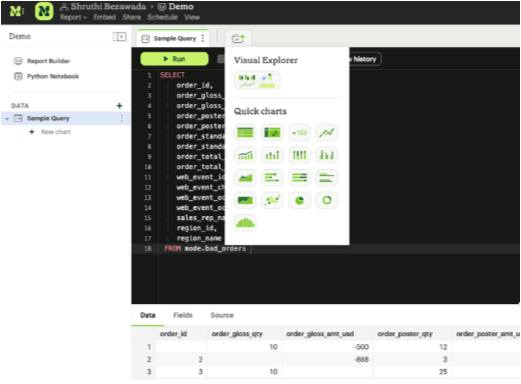Create a pivot table quick chart
Screen dimensions: 521x384
(272, 133)
